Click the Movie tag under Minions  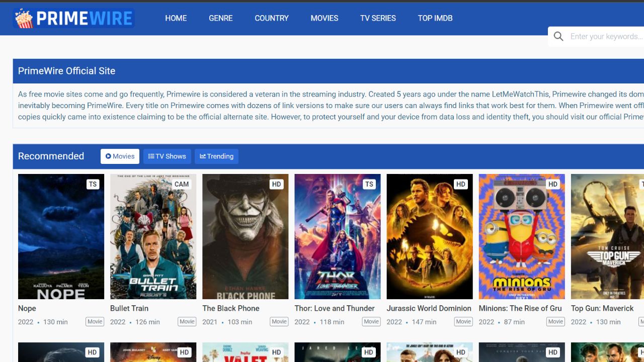(555, 322)
